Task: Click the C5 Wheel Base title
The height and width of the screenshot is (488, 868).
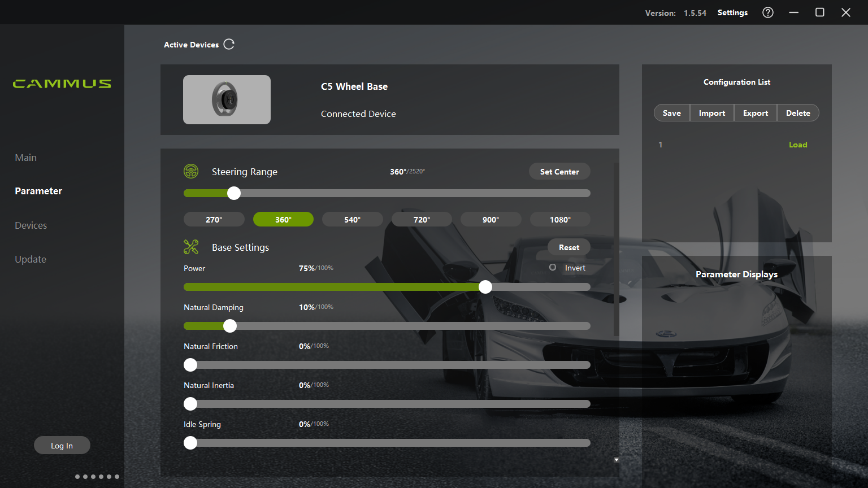Action: 354,86
